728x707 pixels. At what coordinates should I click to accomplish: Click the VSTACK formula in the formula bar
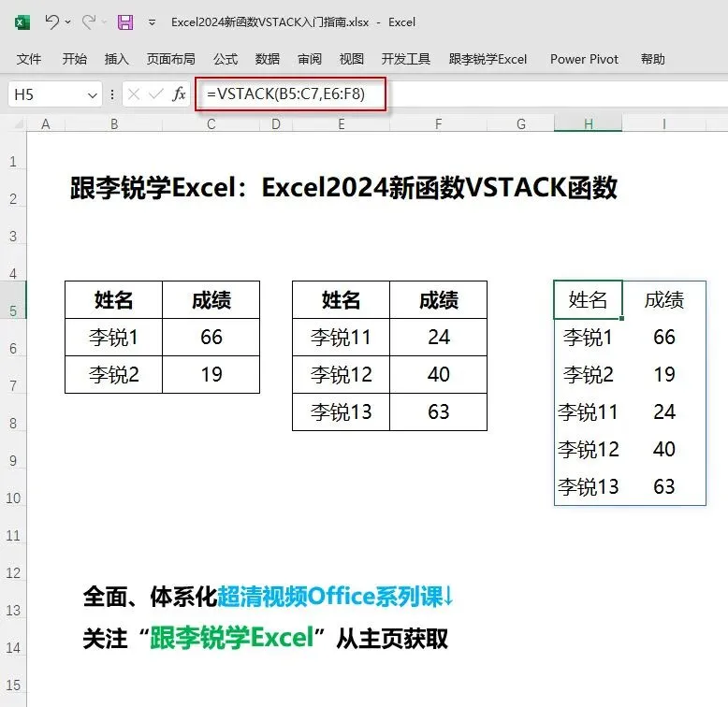(286, 94)
